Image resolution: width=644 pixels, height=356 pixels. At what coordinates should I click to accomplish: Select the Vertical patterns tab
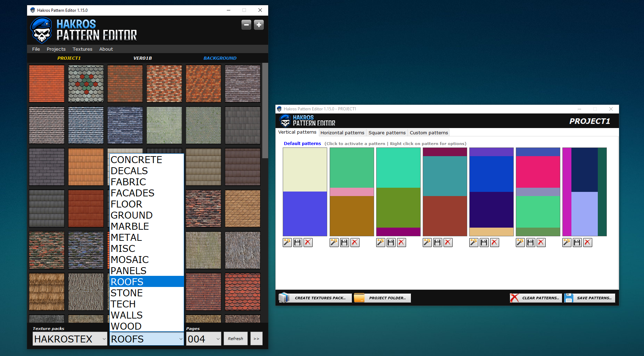(297, 132)
